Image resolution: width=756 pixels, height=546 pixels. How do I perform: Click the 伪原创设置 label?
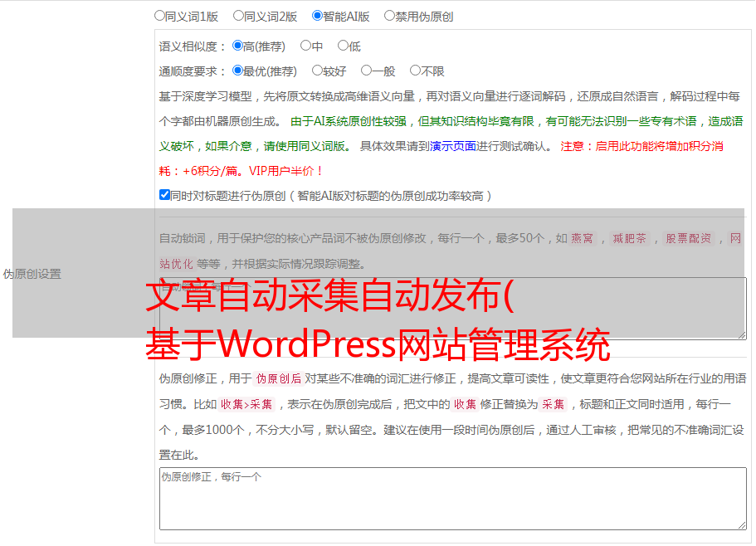coord(32,274)
